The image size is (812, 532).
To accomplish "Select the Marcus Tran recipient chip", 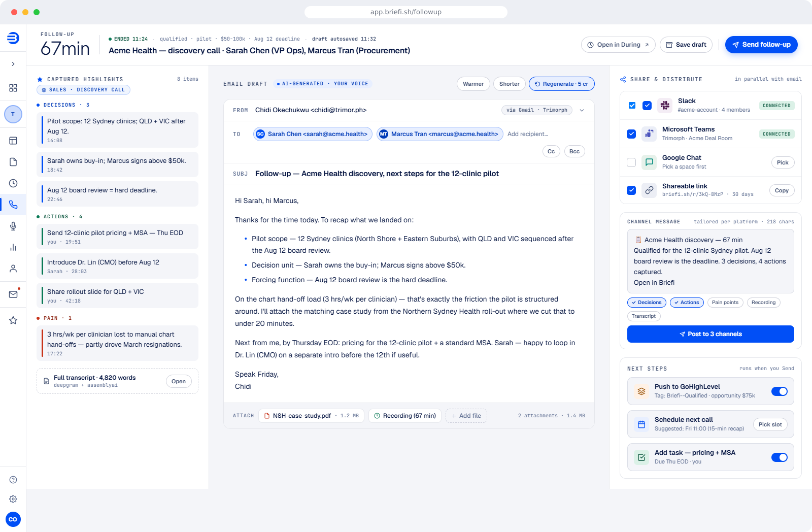I will click(440, 134).
